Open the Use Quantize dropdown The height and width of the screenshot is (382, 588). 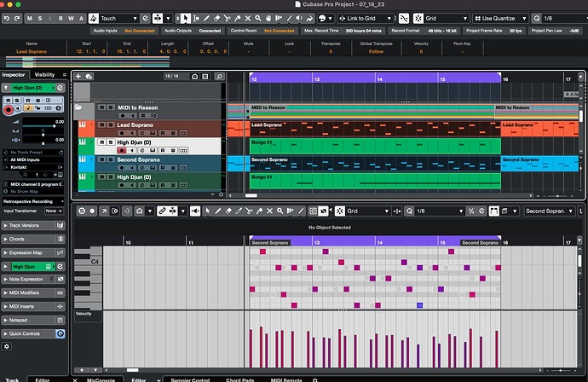pos(500,18)
